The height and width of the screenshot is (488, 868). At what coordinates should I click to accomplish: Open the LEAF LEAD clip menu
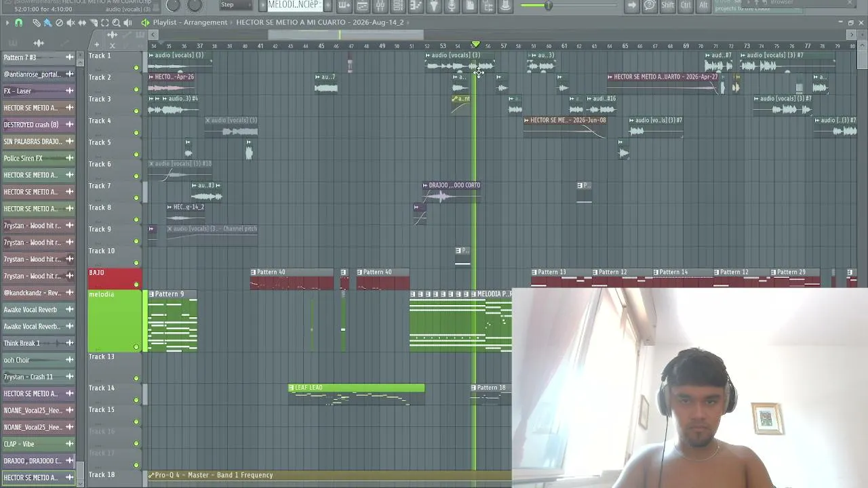[x=292, y=388]
